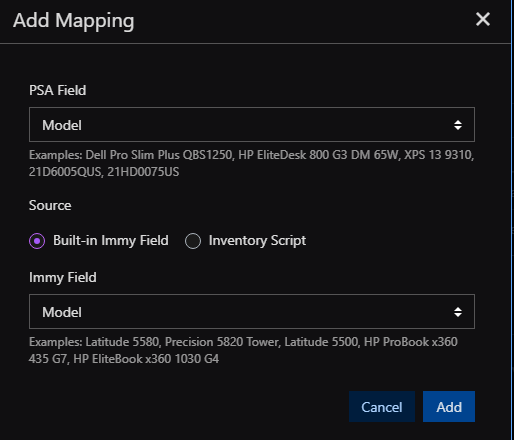Click the Source section label
This screenshot has height=440, width=514.
[50, 205]
